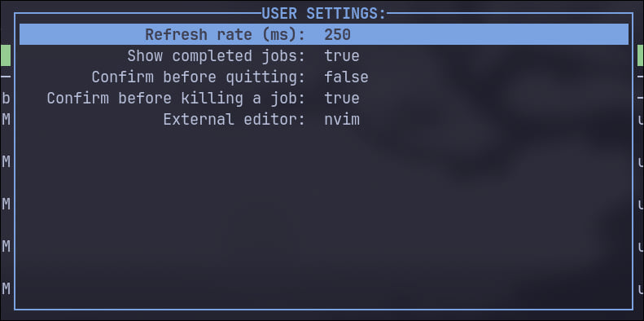Edit the nvim external editor value
Viewport: 644px width, 321px height.
pos(342,120)
